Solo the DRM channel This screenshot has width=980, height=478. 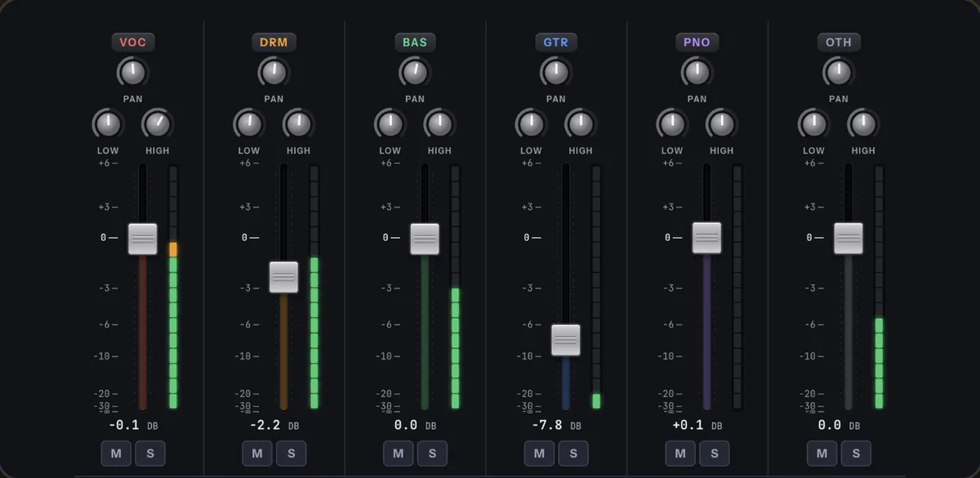[292, 453]
